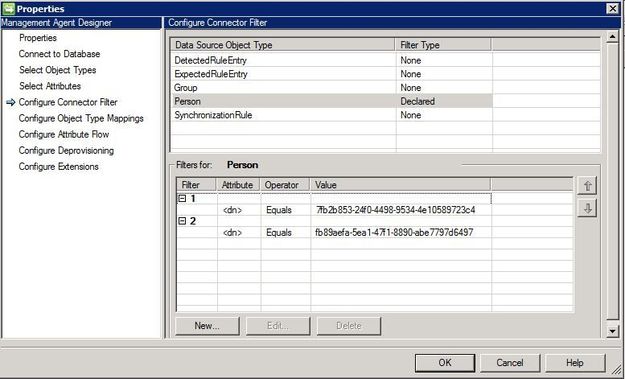This screenshot has height=379, width=625.
Task: Open Configure Object Type Mappings page
Action: [81, 118]
